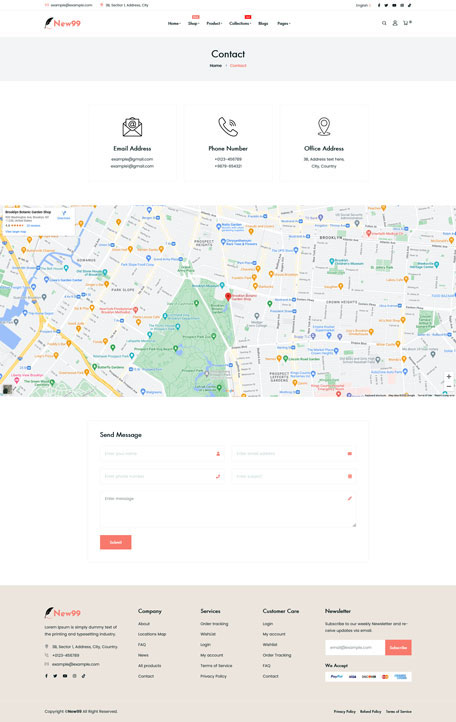Open the search icon in the header
456x722 pixels.
pos(384,23)
